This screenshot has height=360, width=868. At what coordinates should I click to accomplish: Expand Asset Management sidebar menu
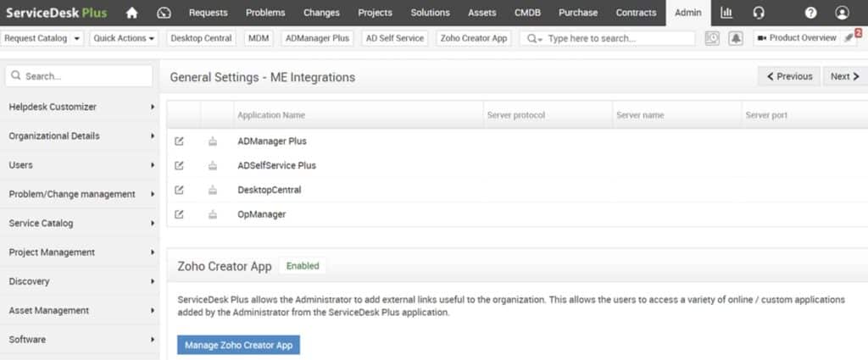point(81,311)
